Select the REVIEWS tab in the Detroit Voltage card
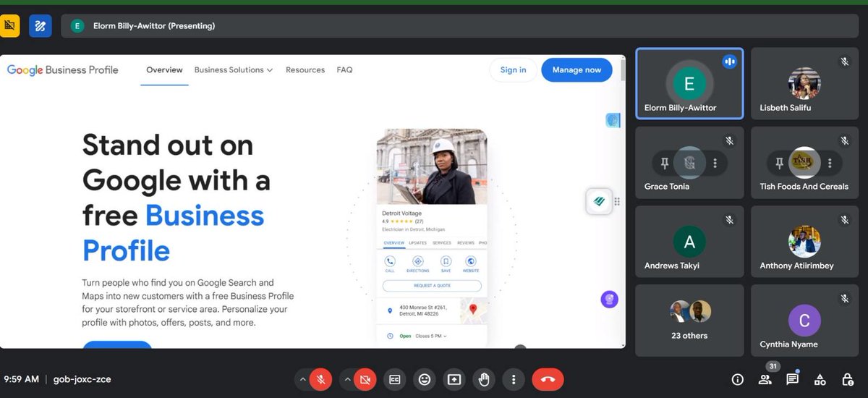 pos(465,243)
